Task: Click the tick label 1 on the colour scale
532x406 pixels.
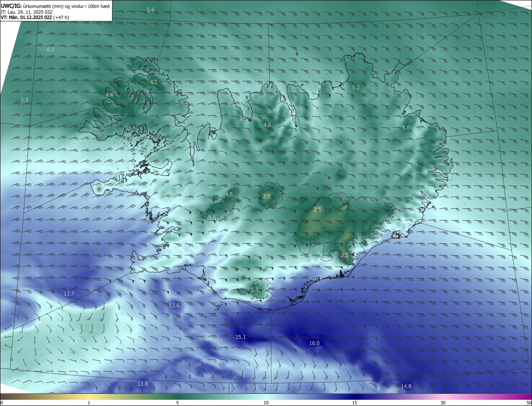Action: pyautogui.click(x=89, y=403)
